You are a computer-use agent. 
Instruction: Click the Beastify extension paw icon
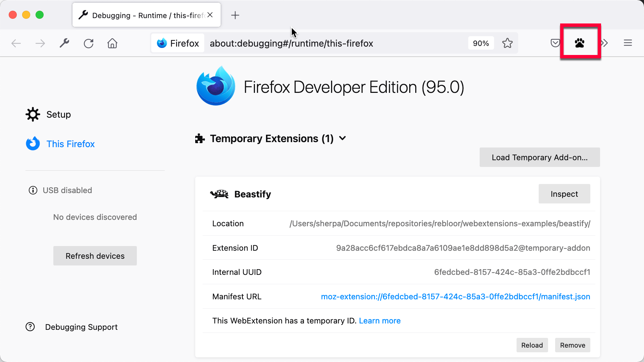click(580, 43)
